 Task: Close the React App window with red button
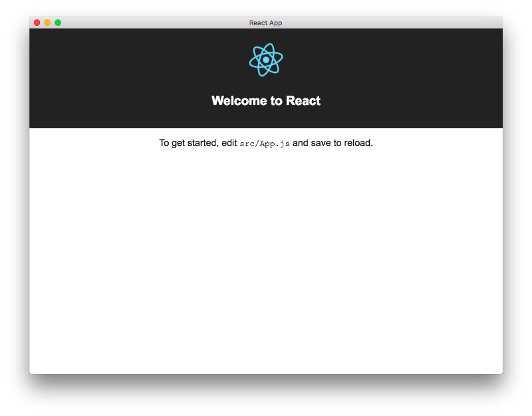[x=37, y=23]
